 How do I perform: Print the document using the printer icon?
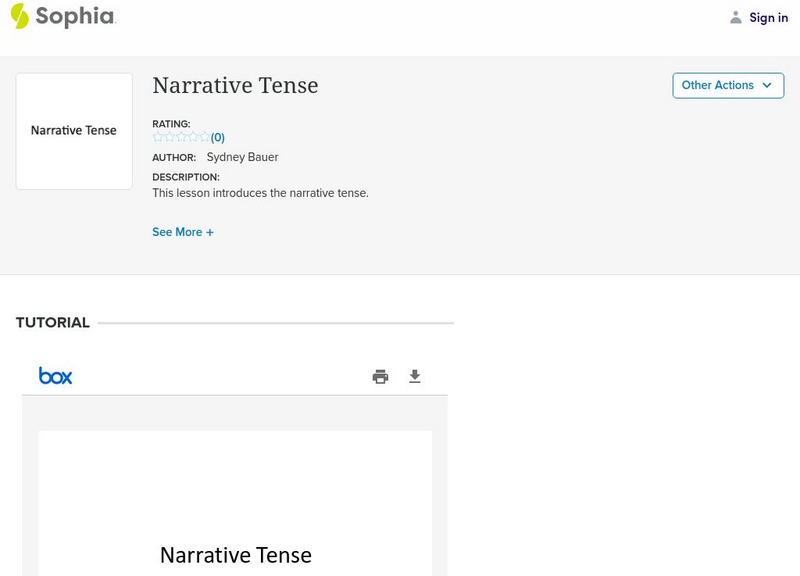tap(380, 377)
